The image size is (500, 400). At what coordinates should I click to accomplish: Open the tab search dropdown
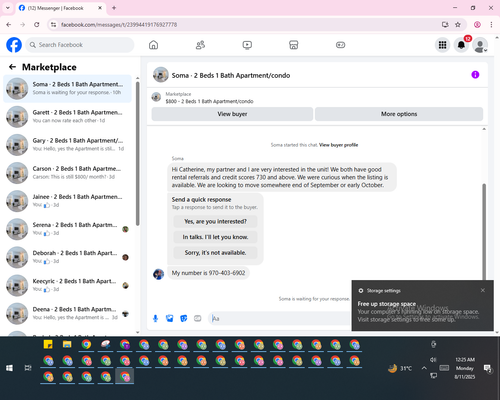(8, 8)
